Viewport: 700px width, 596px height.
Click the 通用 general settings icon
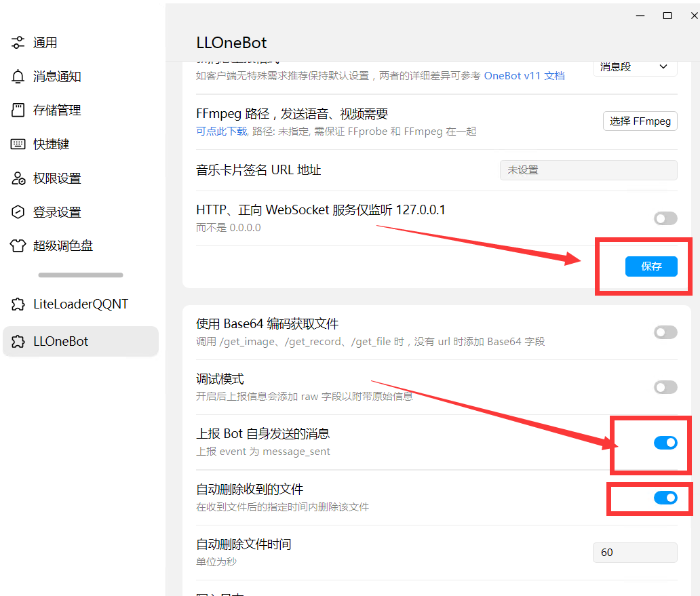18,43
